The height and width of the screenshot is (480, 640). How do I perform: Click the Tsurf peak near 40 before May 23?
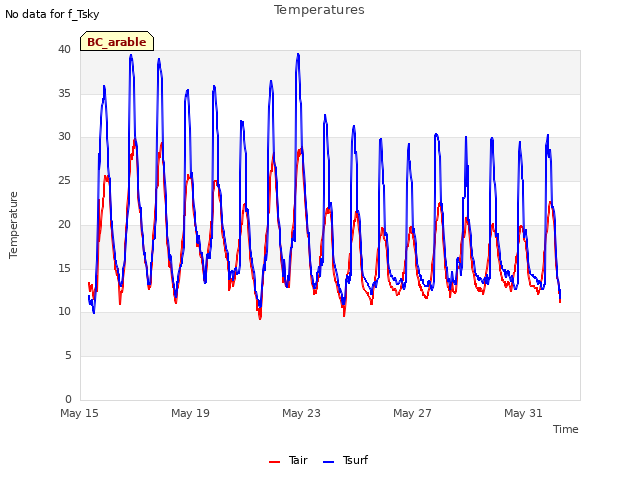pyautogui.click(x=298, y=54)
